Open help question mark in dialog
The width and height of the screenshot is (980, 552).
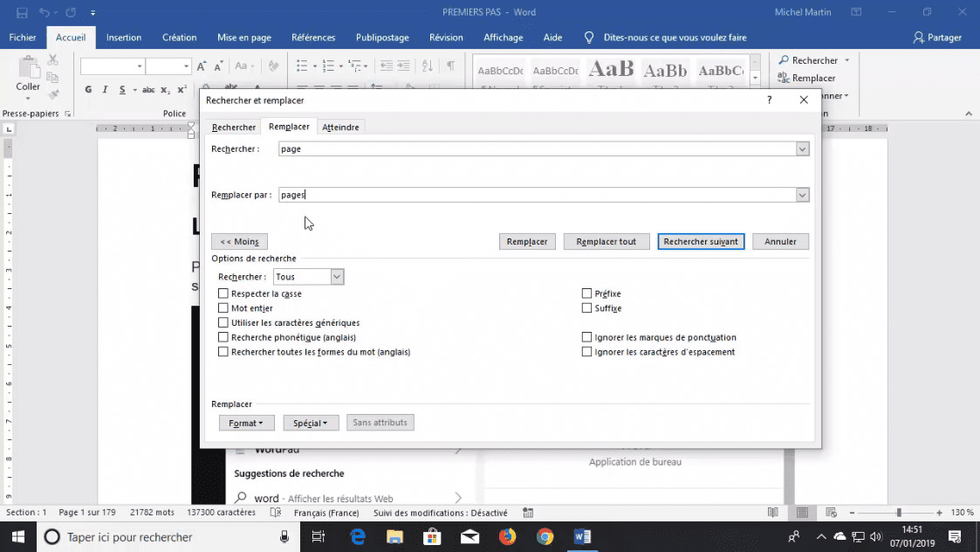point(770,100)
